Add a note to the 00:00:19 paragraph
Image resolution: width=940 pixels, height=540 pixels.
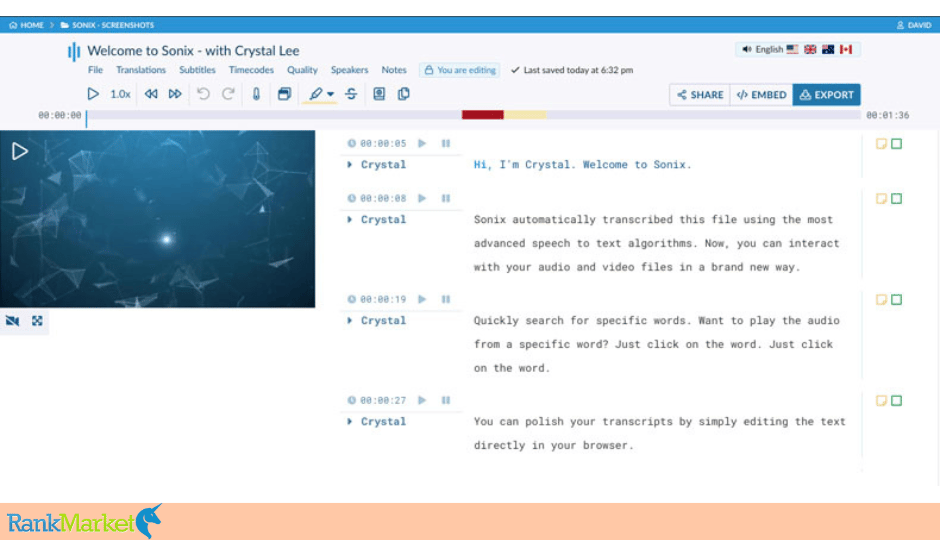click(x=881, y=299)
